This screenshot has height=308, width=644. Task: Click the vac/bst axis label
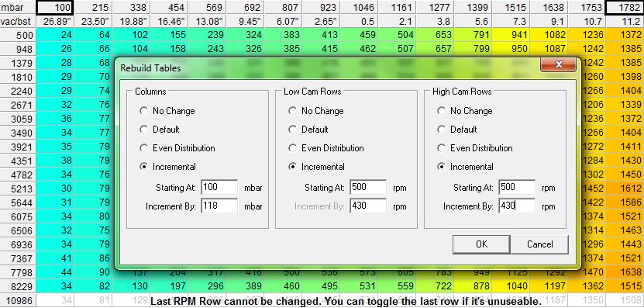coord(18,21)
